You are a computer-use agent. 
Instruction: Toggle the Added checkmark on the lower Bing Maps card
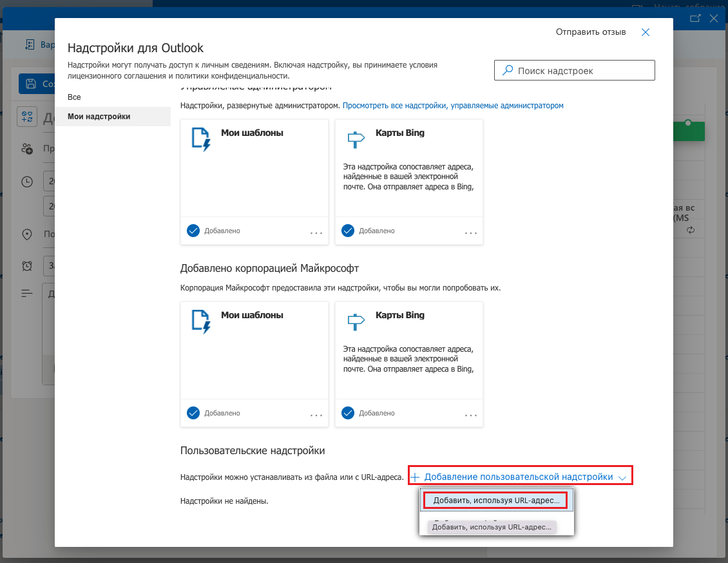[x=348, y=413]
